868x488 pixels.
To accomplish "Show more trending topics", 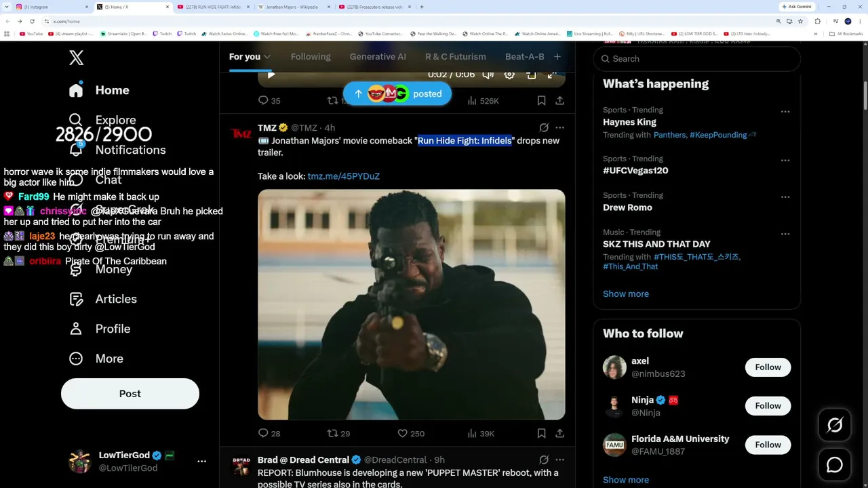I will click(626, 293).
